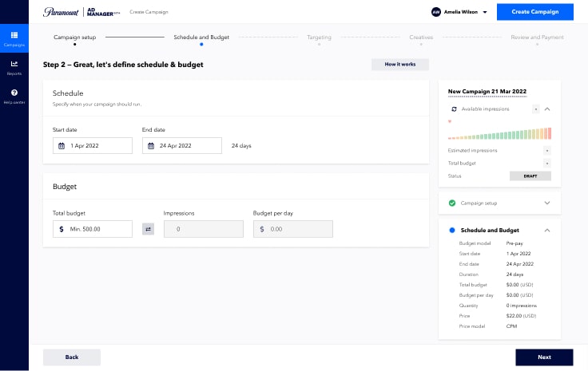Click the Paramount logo
Image resolution: width=588 pixels, height=371 pixels.
[x=61, y=12]
